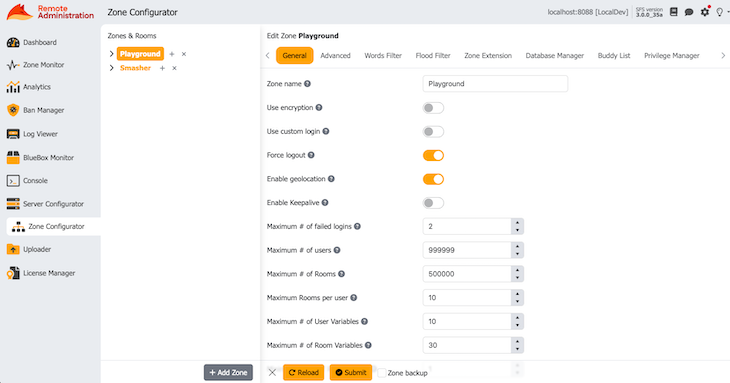The height and width of the screenshot is (383, 730).
Task: Enable the Use custom login toggle
Action: (433, 132)
